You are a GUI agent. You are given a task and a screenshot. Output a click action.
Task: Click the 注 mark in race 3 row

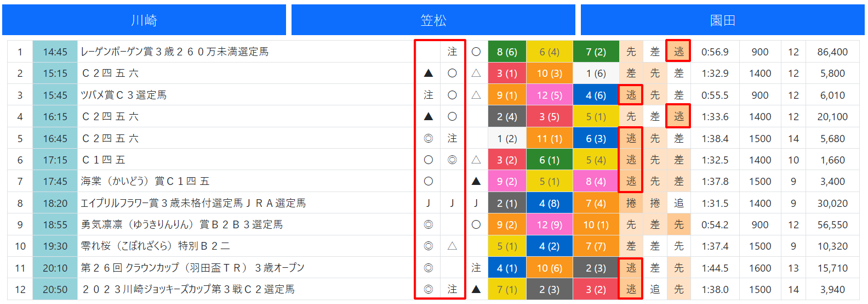click(x=429, y=95)
